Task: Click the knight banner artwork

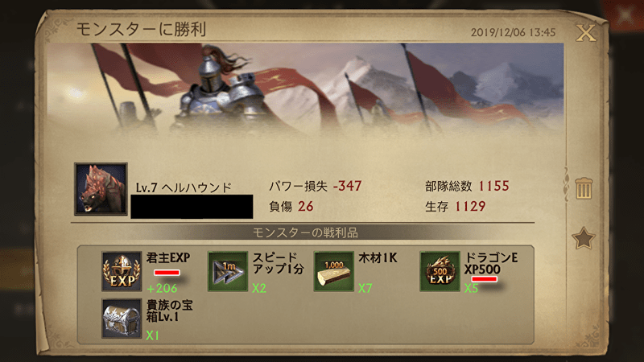Action: tap(305, 90)
